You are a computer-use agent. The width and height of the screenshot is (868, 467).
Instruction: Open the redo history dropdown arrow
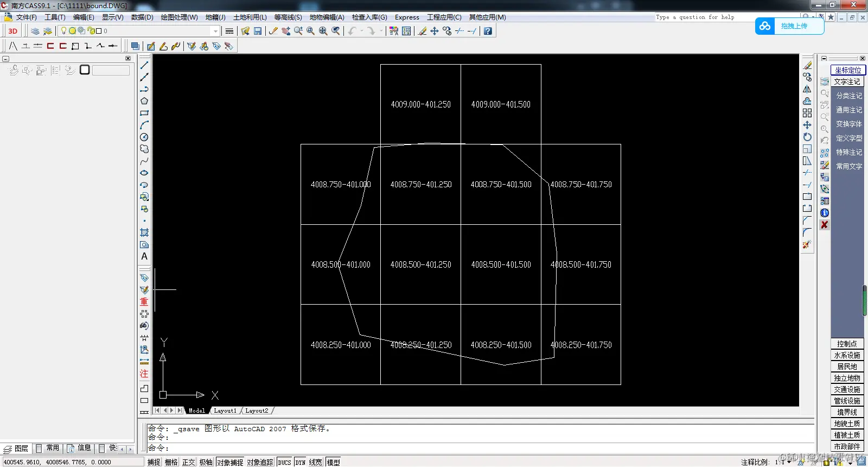tap(381, 31)
